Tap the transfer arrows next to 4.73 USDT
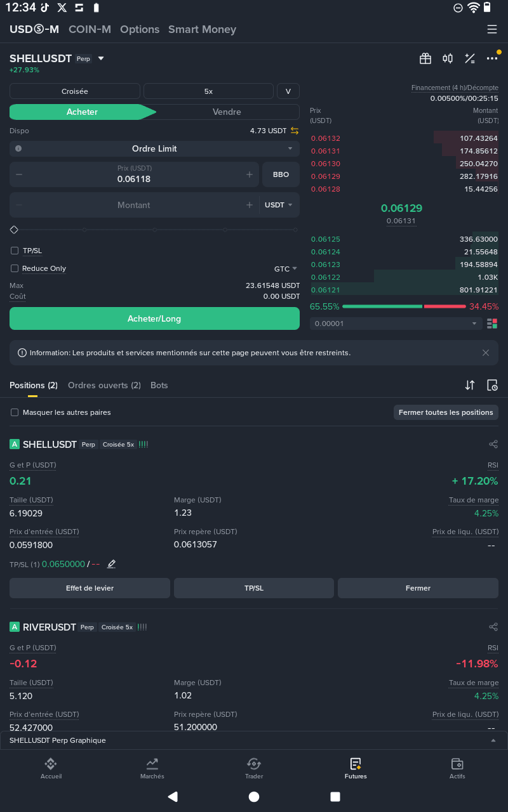The width and height of the screenshot is (508, 812). [x=295, y=131]
